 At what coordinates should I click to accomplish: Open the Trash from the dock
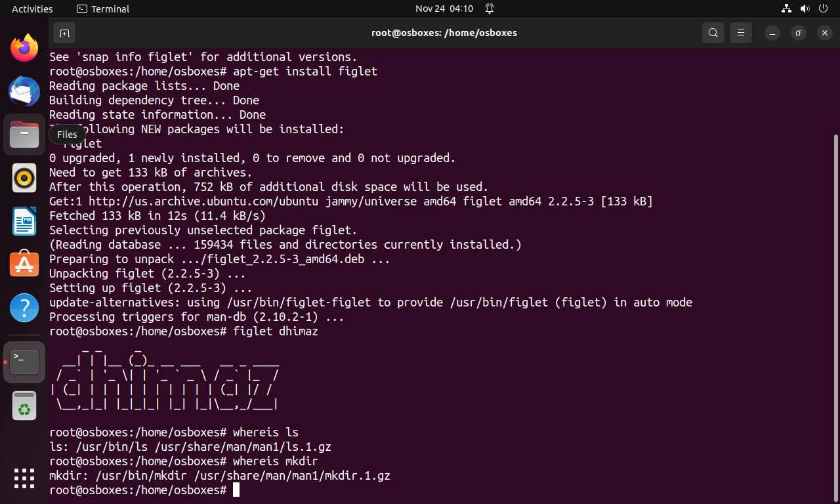24,406
